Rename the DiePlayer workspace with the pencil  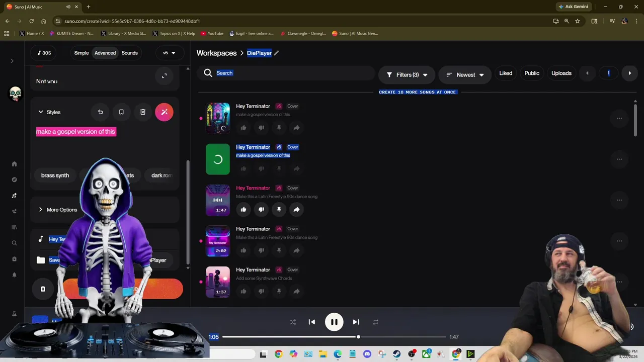click(276, 53)
